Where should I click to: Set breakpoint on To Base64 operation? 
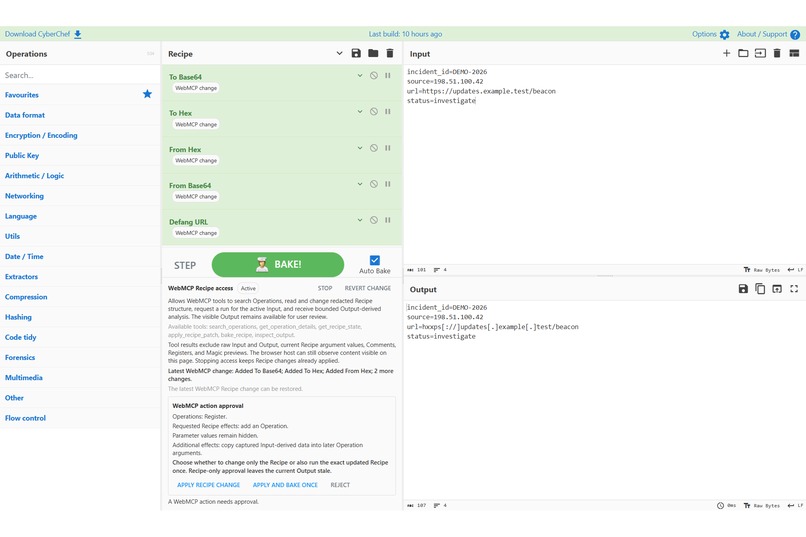[x=388, y=76]
